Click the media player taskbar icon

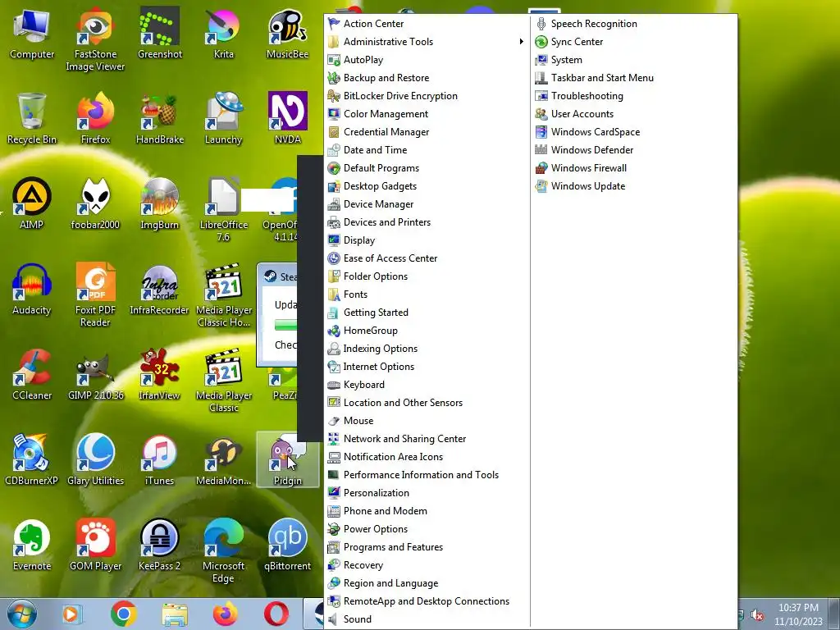[x=72, y=614]
